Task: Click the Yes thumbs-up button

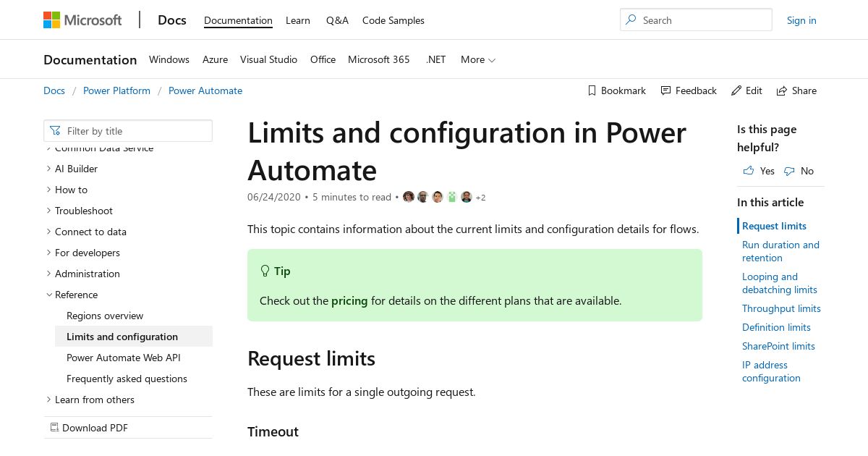Action: (759, 171)
